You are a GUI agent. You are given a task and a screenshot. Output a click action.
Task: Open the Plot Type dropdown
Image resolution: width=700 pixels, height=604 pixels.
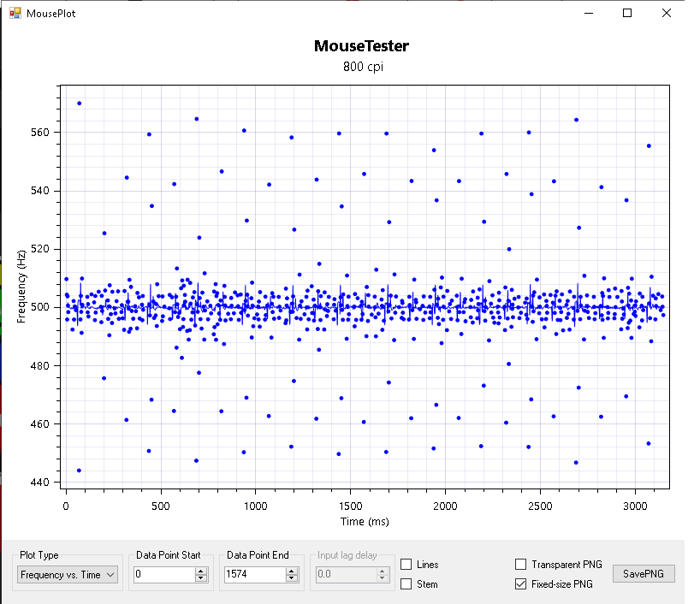point(68,575)
